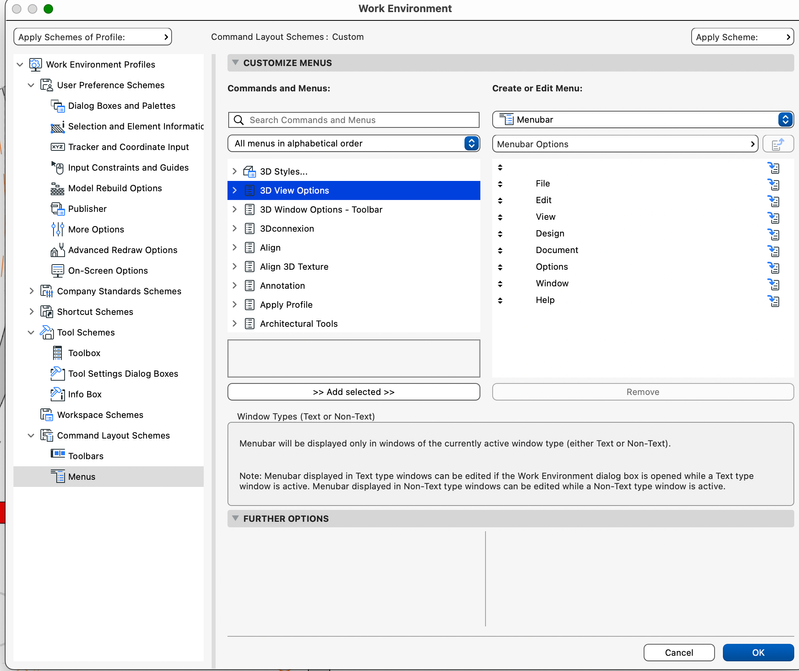Click the Toolbox scheme icon

[58, 353]
